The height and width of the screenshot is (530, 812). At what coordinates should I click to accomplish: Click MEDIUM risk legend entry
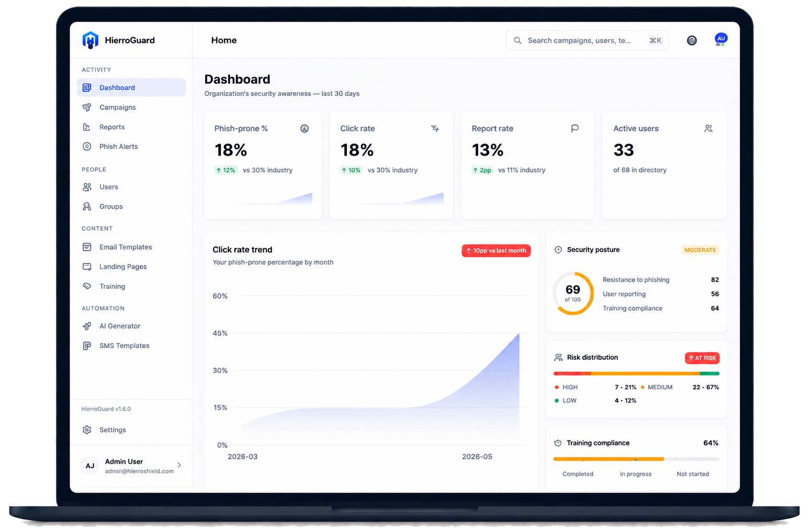click(680, 387)
